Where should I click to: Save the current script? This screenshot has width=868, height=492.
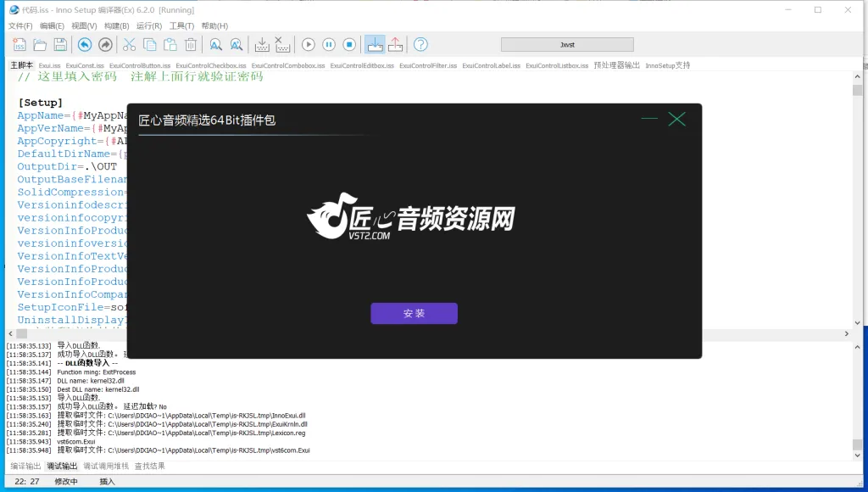click(59, 44)
